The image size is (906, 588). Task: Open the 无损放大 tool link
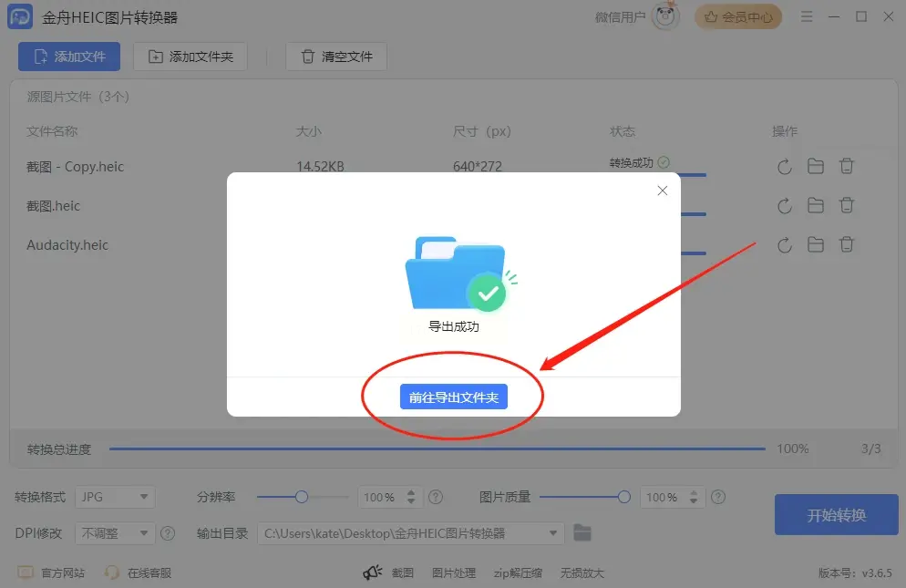[x=582, y=573]
